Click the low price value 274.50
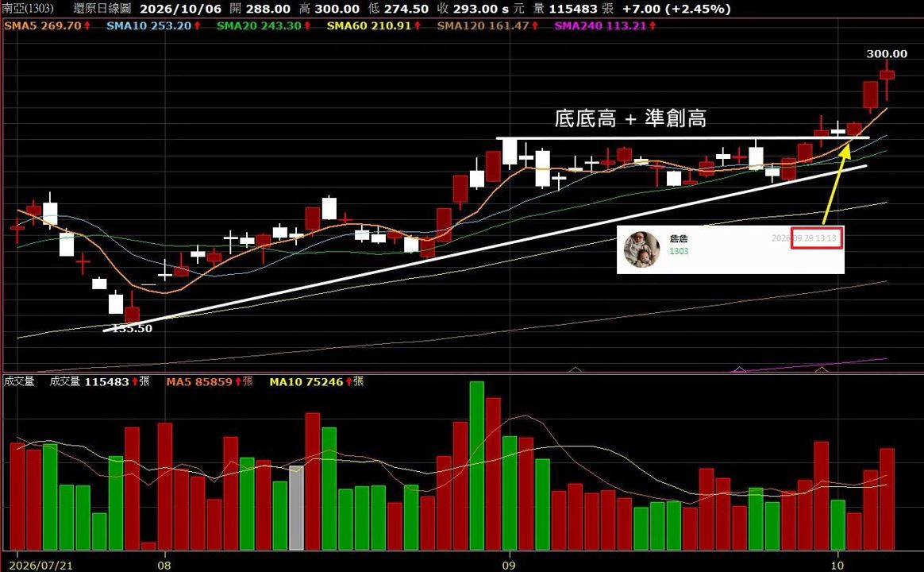 pyautogui.click(x=406, y=9)
